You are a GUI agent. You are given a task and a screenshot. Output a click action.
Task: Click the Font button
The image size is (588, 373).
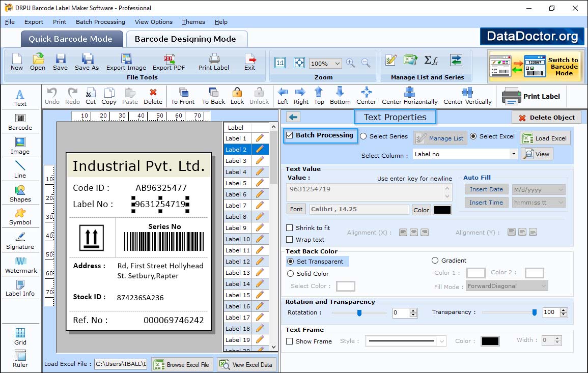coord(296,209)
